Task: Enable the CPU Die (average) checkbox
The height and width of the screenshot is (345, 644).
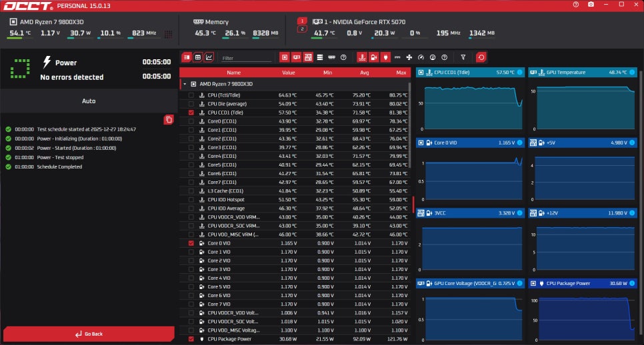Action: coord(191,104)
